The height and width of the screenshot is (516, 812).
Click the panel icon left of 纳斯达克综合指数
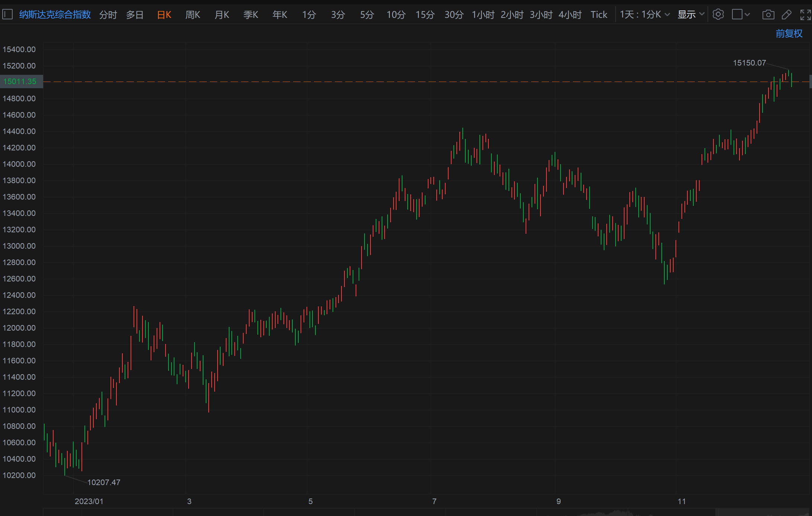click(7, 15)
